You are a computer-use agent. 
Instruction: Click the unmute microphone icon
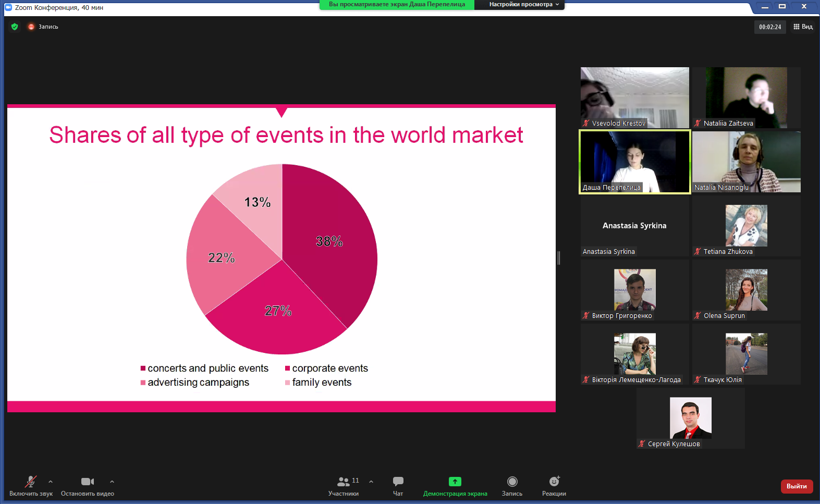(31, 481)
